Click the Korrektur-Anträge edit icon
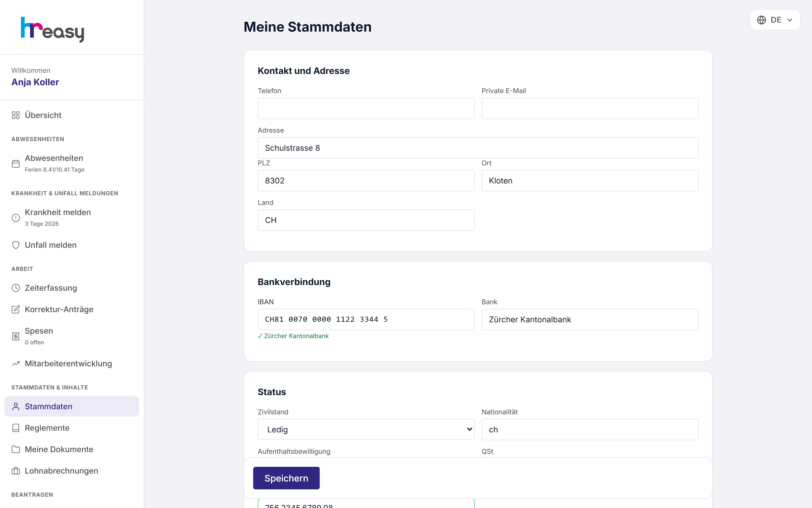The height and width of the screenshot is (508, 812). [x=16, y=309]
